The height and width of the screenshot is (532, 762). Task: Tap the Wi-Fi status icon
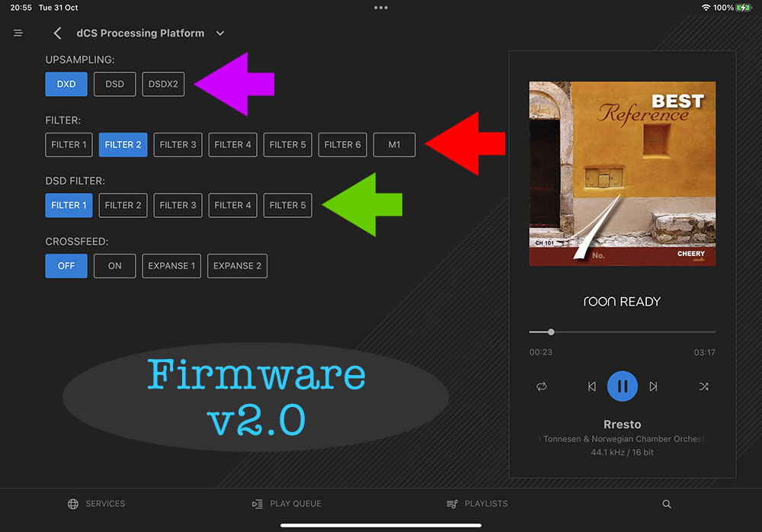706,8
